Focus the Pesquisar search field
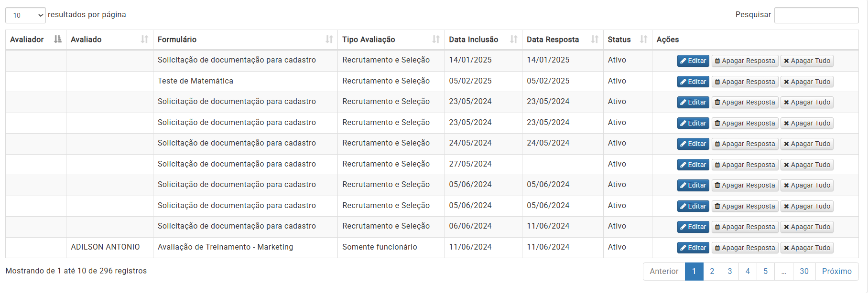Viewport: 868px width, 293px height. [x=816, y=15]
